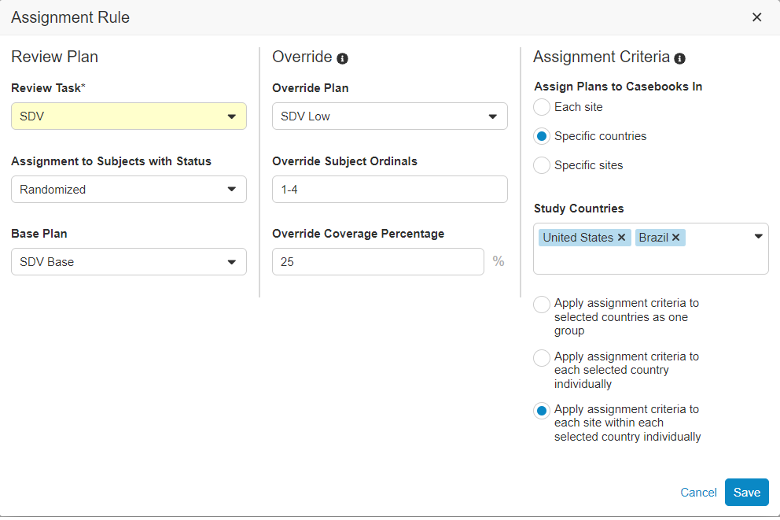Click the Assignment Criteria info icon
The image size is (780, 520).
pos(680,58)
